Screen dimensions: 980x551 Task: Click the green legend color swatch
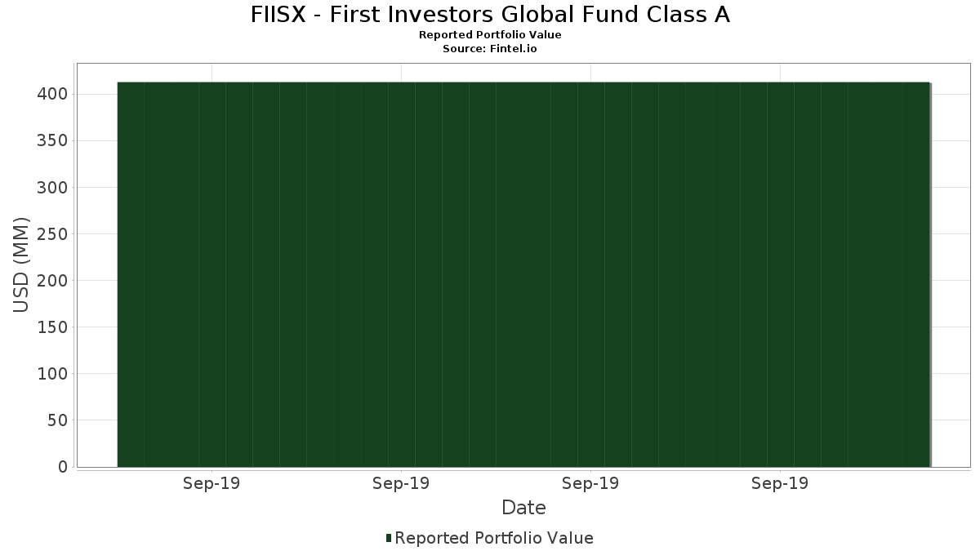[x=389, y=538]
